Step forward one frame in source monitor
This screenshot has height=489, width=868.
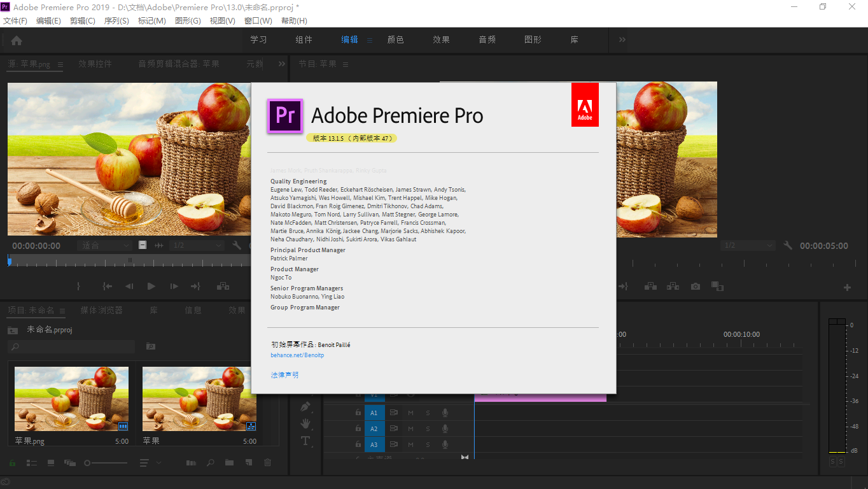click(173, 287)
